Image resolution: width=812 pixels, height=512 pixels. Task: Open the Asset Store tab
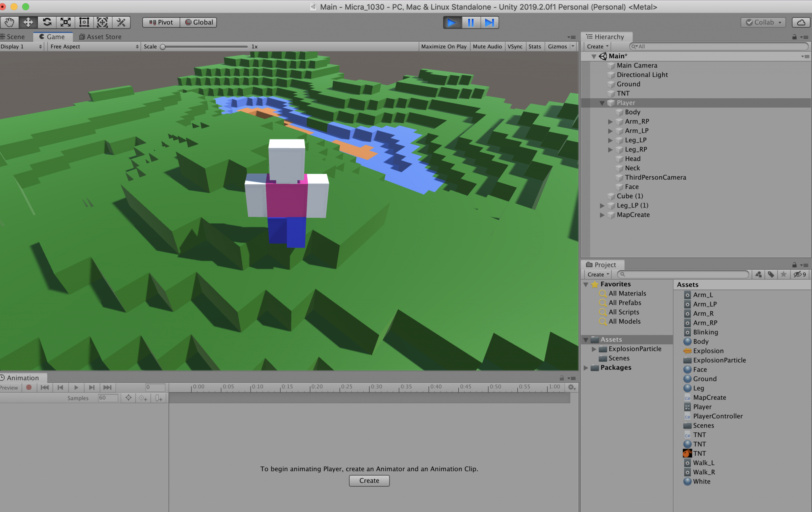tap(100, 36)
